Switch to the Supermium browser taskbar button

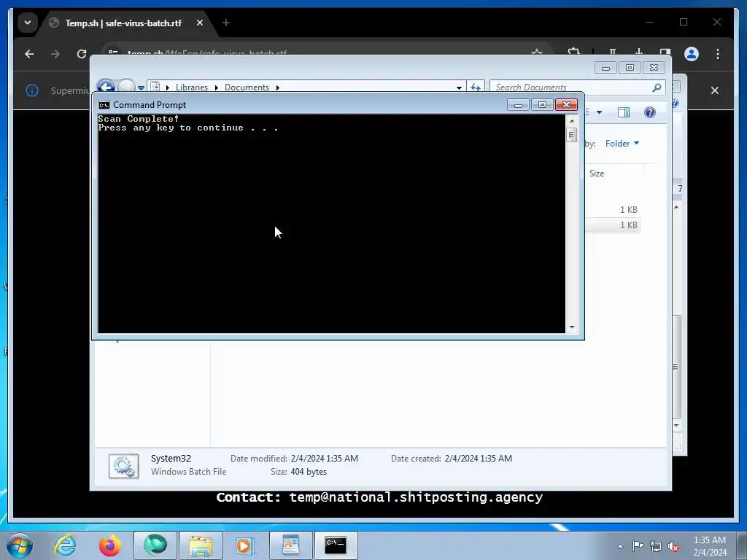(x=155, y=545)
